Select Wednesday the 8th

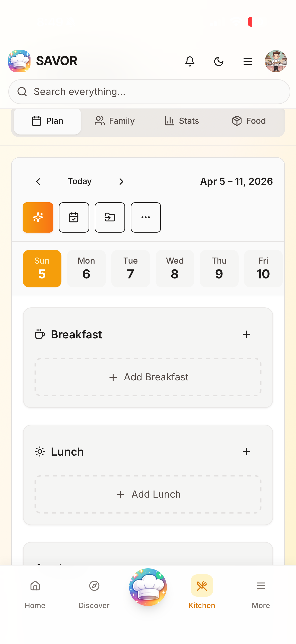tap(175, 268)
